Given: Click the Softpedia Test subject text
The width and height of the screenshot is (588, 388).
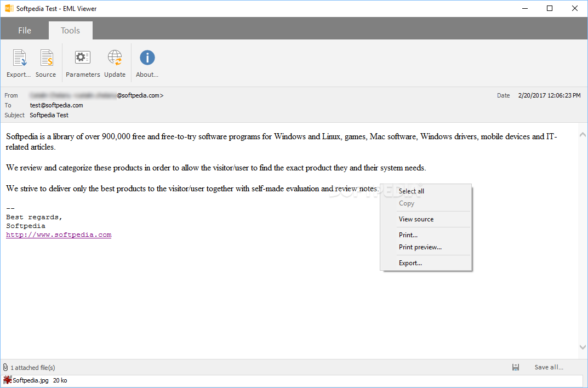Looking at the screenshot, I should pyautogui.click(x=49, y=115).
